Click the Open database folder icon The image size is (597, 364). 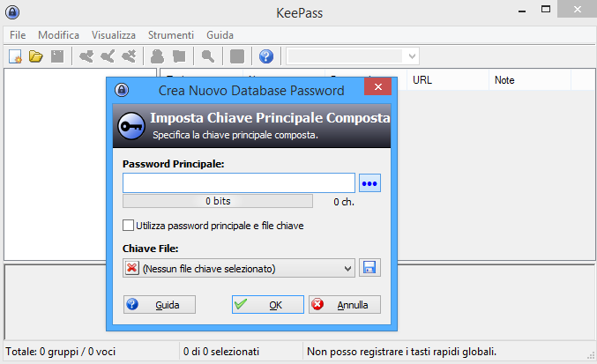point(36,56)
